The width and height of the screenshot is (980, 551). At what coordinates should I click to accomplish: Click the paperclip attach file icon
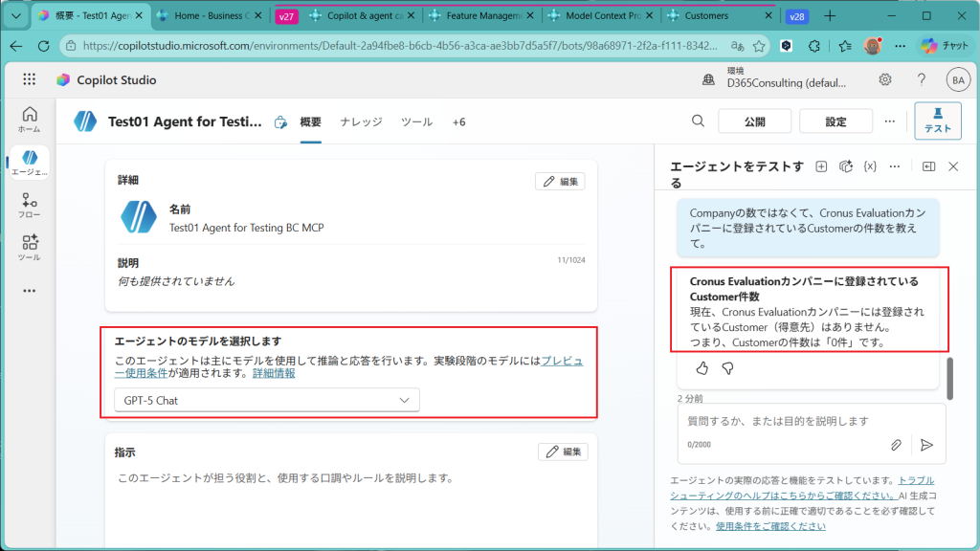(896, 445)
